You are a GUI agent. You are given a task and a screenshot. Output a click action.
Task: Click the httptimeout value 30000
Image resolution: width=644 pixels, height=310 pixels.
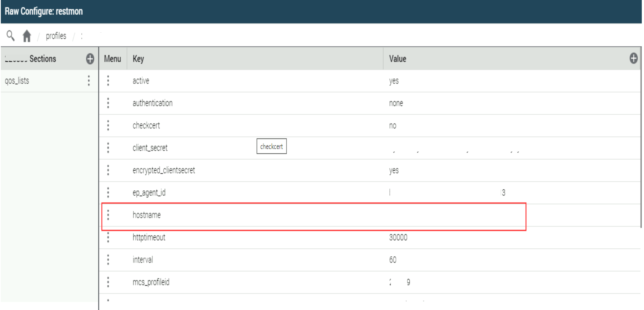(398, 237)
